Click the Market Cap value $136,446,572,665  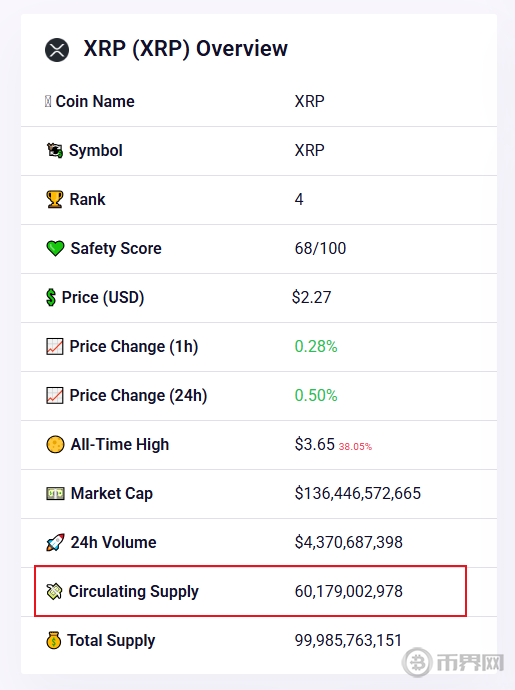click(358, 494)
